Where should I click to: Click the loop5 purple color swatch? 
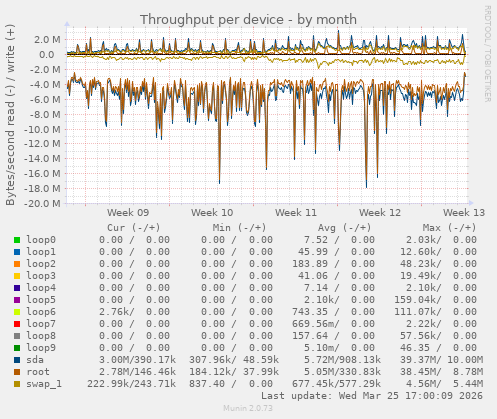point(17,300)
